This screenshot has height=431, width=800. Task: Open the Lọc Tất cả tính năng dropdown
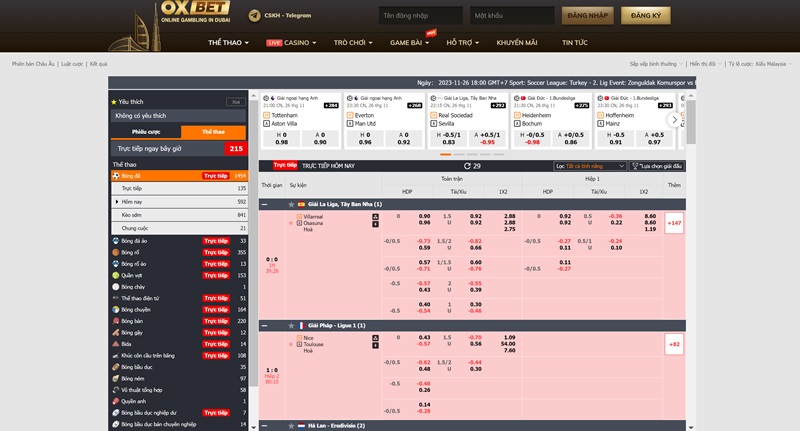[589, 166]
